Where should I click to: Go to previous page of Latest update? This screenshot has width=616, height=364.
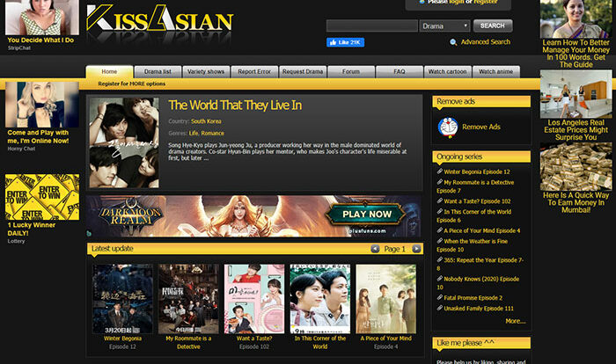pos(373,249)
